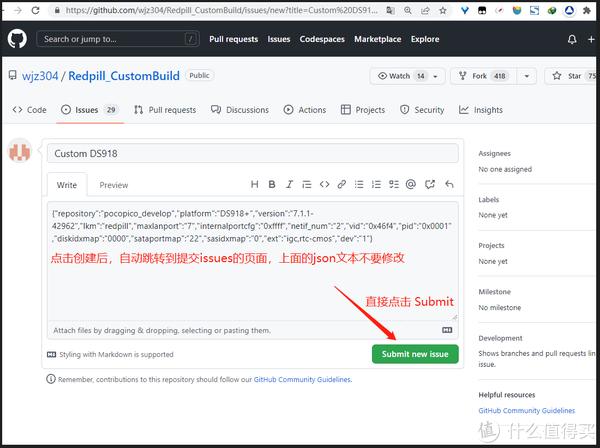Expand the Watch options dropdown arrow

pyautogui.click(x=435, y=76)
